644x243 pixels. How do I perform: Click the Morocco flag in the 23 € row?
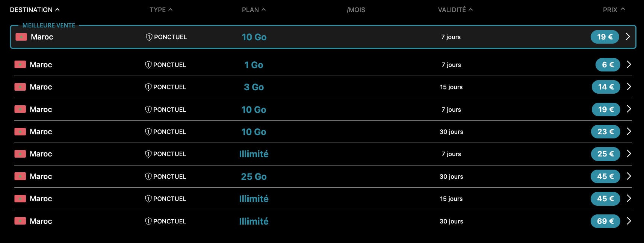[20, 132]
